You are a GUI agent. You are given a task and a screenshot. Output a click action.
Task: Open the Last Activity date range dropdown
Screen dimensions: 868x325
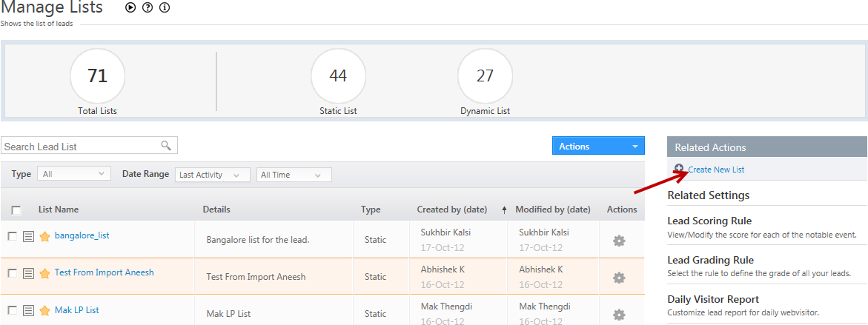click(212, 175)
